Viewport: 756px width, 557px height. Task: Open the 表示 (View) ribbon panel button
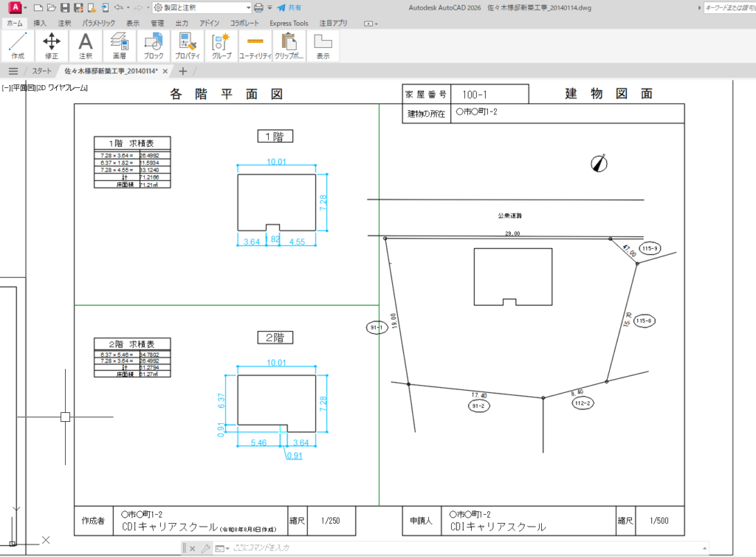tap(323, 46)
